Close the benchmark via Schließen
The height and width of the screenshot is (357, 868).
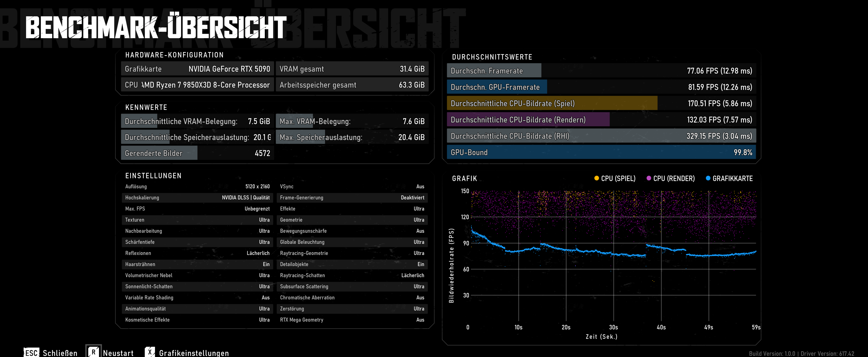point(60,353)
